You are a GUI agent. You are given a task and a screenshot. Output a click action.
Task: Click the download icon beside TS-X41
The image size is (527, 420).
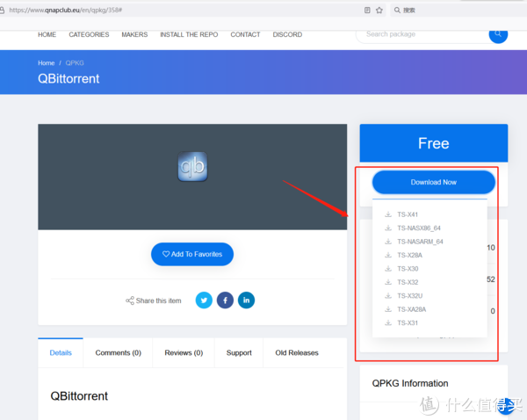click(x=388, y=214)
